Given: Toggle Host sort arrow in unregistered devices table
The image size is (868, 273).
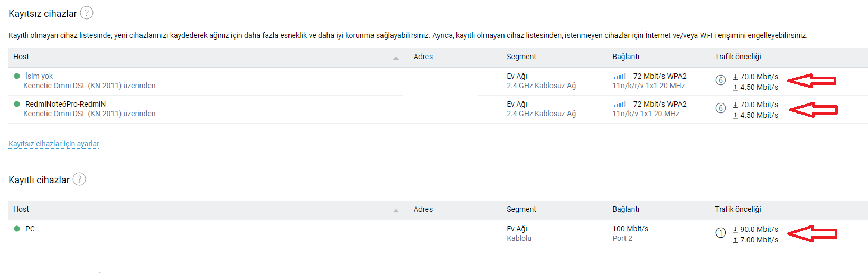Looking at the screenshot, I should tap(396, 58).
